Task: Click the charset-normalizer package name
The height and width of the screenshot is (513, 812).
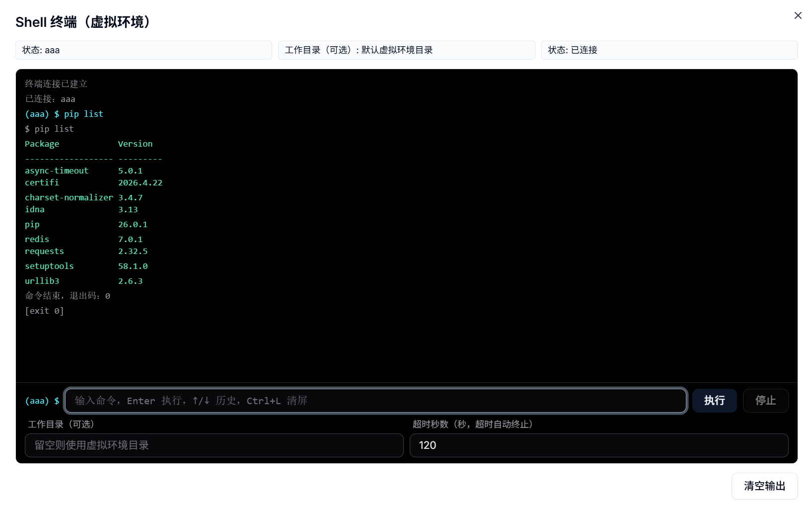Action: click(69, 197)
